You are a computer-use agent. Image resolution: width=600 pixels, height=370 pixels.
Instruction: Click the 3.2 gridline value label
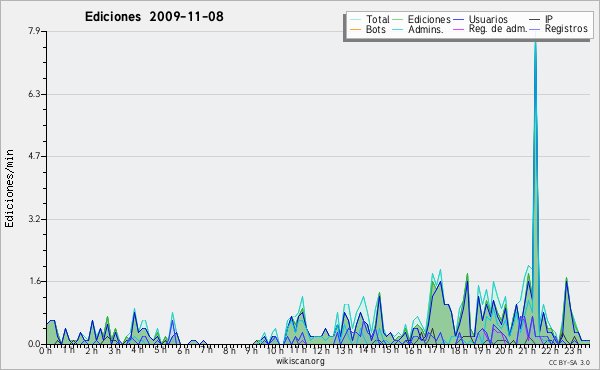tap(34, 219)
